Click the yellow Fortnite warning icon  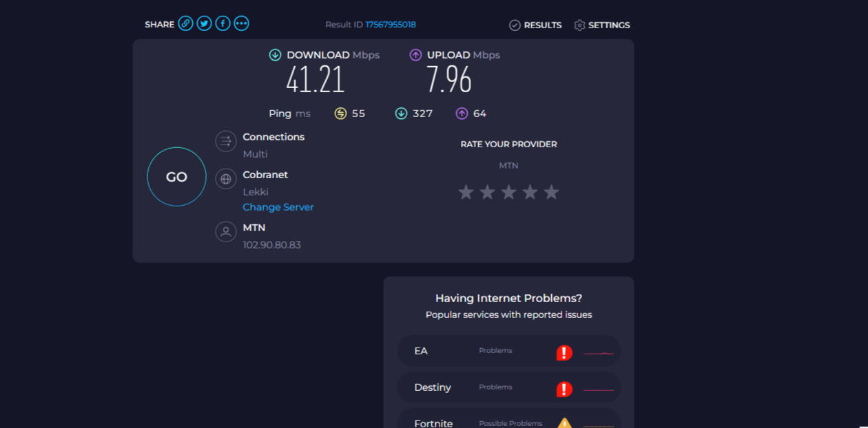564,422
